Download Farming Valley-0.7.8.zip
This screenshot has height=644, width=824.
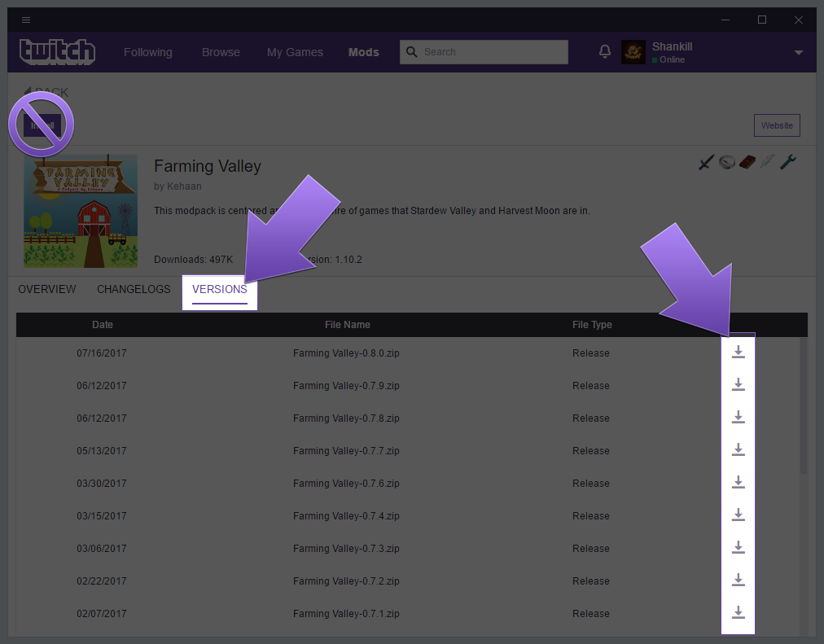(x=739, y=417)
